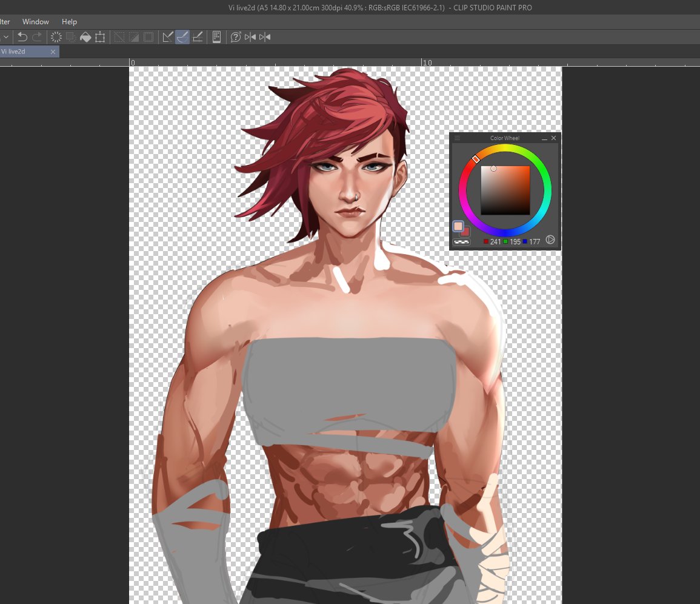Close the Color Wheel panel
This screenshot has height=604, width=700.
pyautogui.click(x=553, y=138)
